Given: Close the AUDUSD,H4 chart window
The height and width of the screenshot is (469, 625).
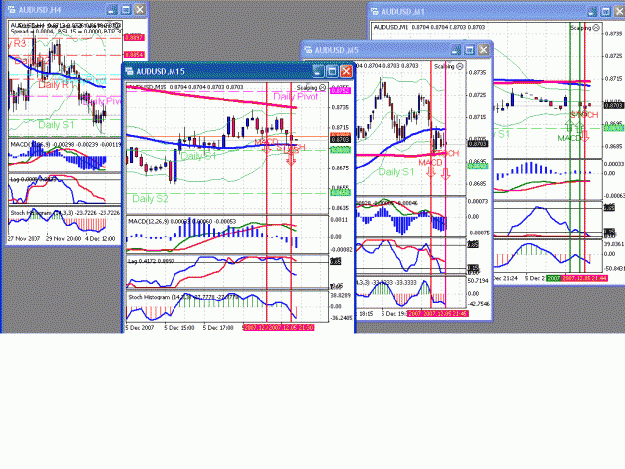Looking at the screenshot, I should pyautogui.click(x=140, y=10).
